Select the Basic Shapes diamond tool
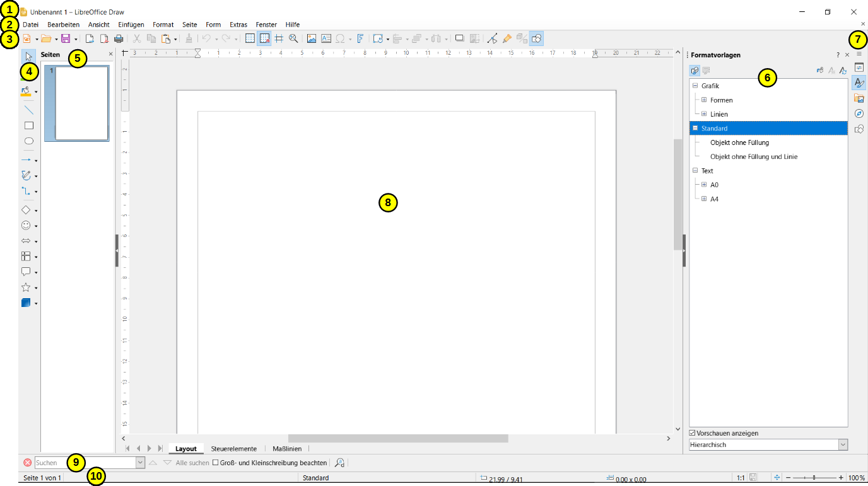868x486 pixels. (x=26, y=209)
